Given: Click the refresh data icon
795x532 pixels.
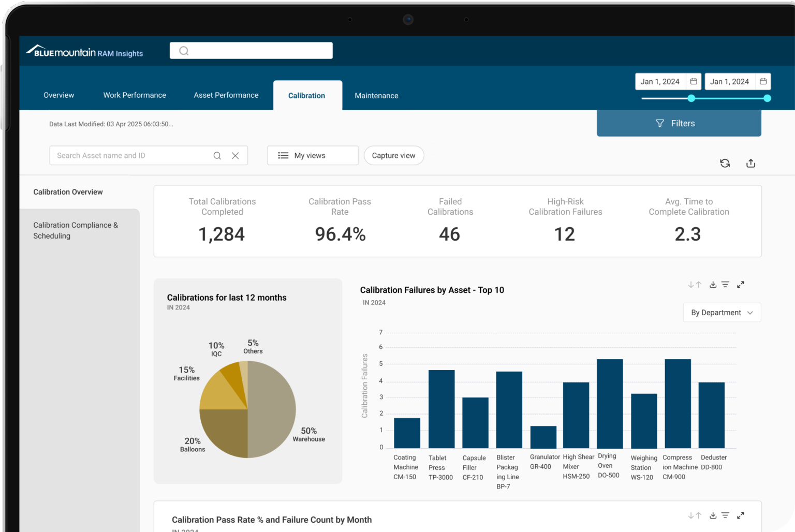Looking at the screenshot, I should click(x=725, y=163).
